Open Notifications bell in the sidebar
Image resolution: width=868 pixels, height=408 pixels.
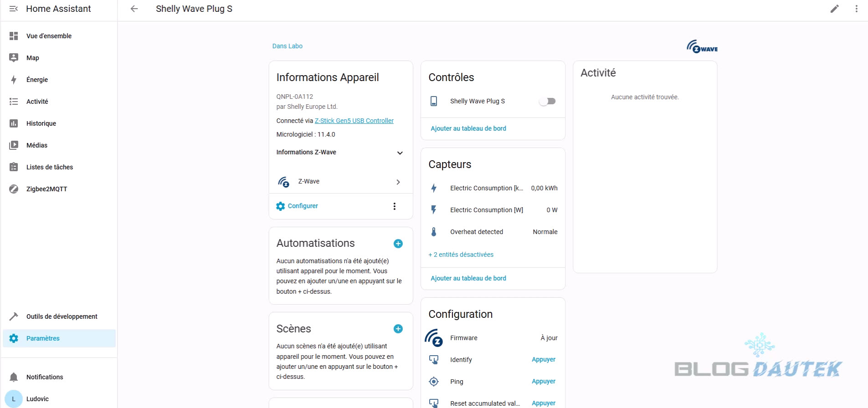[45, 377]
